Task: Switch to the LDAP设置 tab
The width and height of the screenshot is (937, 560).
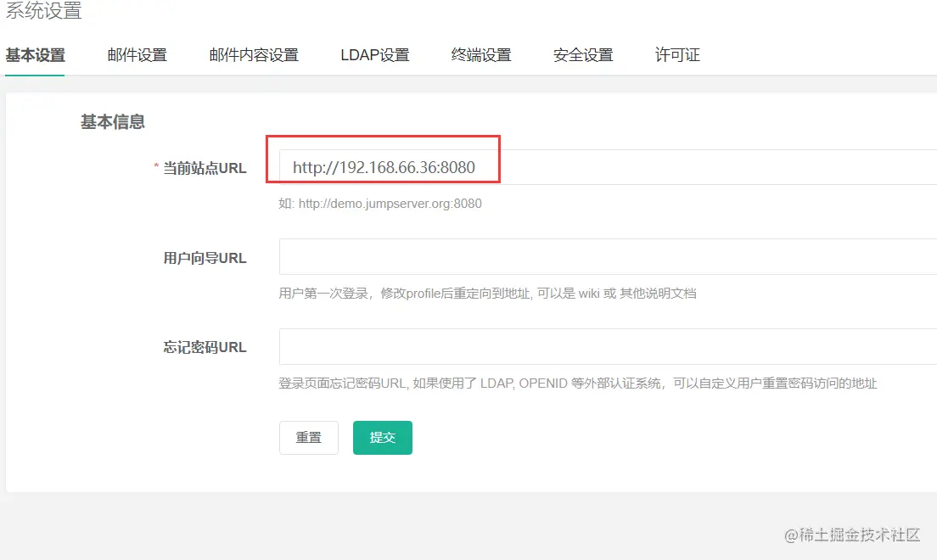Action: click(374, 55)
